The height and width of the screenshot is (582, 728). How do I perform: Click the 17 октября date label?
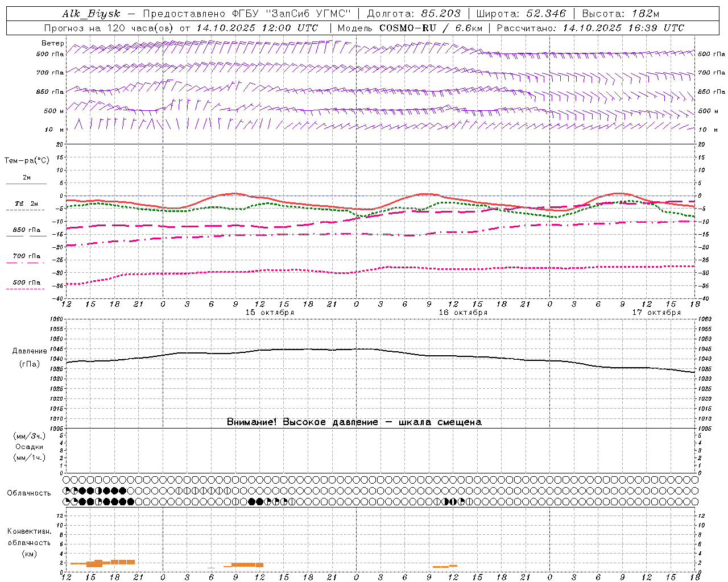point(656,313)
